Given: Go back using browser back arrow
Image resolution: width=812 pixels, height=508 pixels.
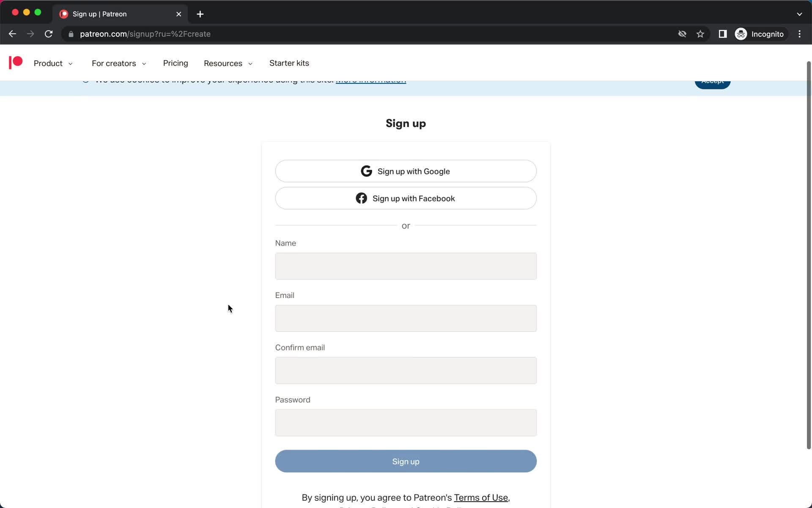Looking at the screenshot, I should (x=12, y=34).
